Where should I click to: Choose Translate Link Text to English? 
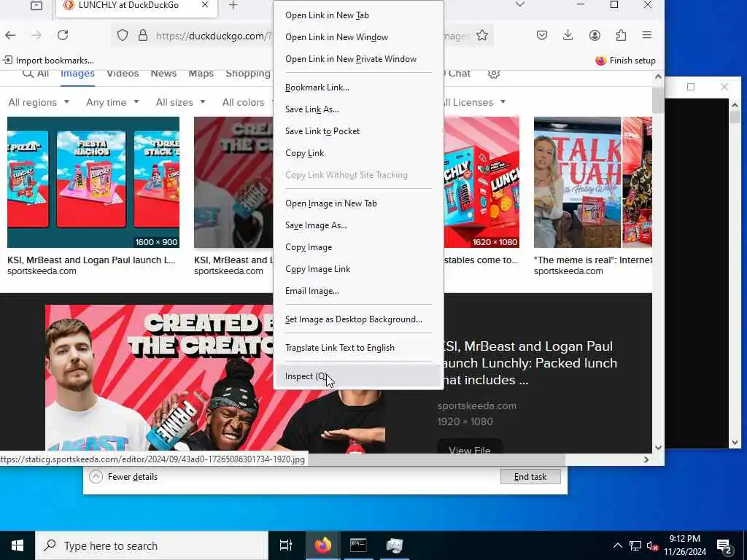[x=358, y=348]
